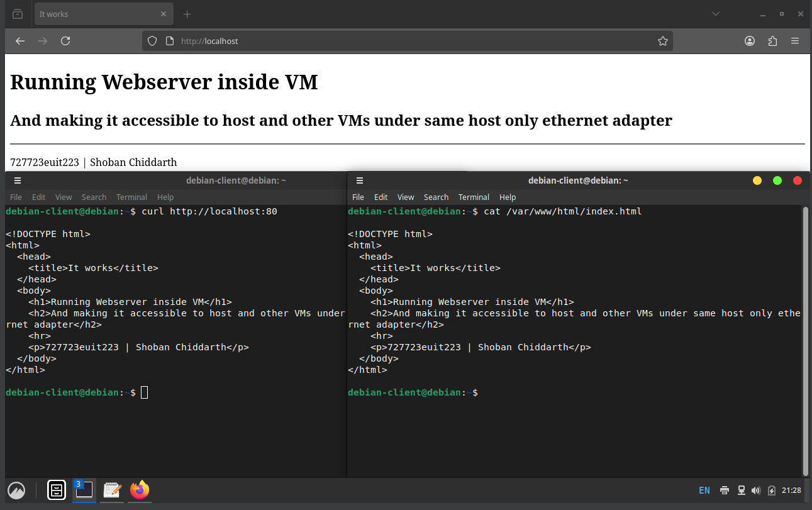Open the text editor from taskbar
The image size is (812, 510).
pyautogui.click(x=112, y=490)
